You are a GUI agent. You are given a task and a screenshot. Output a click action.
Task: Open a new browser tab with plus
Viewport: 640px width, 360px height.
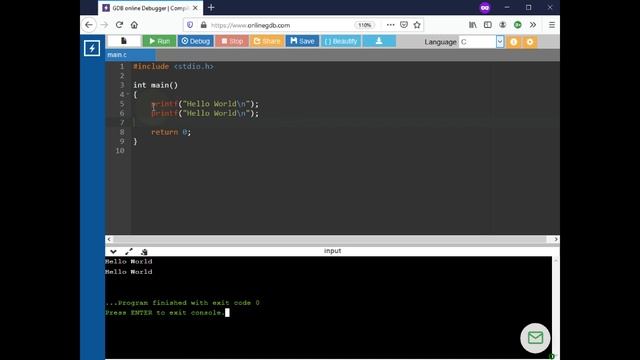(x=211, y=7)
